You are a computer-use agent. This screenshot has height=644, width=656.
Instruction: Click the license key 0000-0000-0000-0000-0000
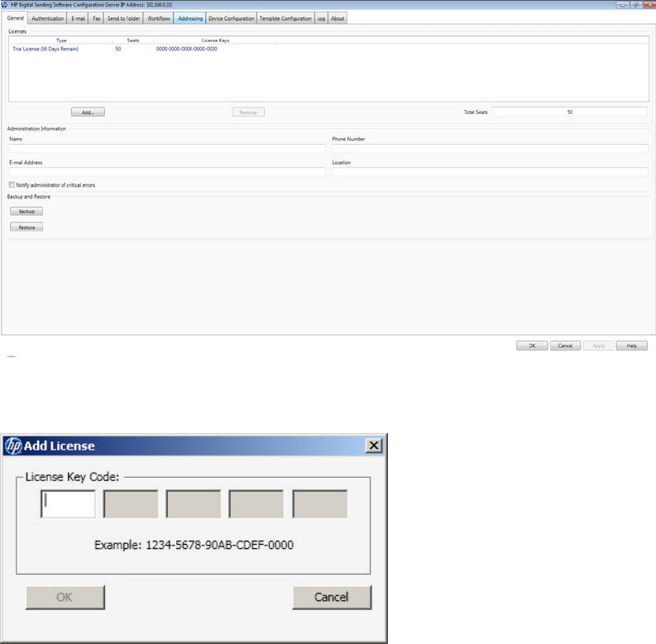[187, 49]
